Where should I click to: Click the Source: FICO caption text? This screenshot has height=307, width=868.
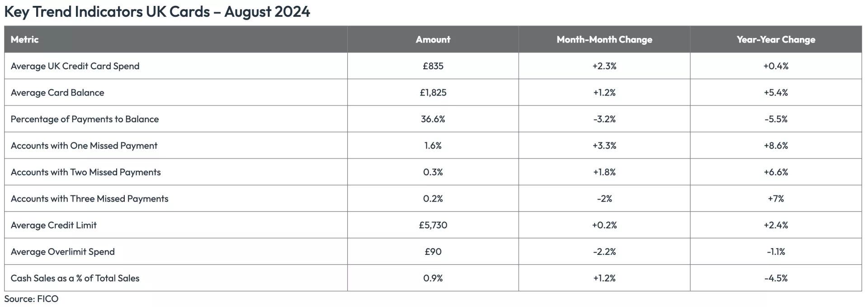click(x=31, y=299)
